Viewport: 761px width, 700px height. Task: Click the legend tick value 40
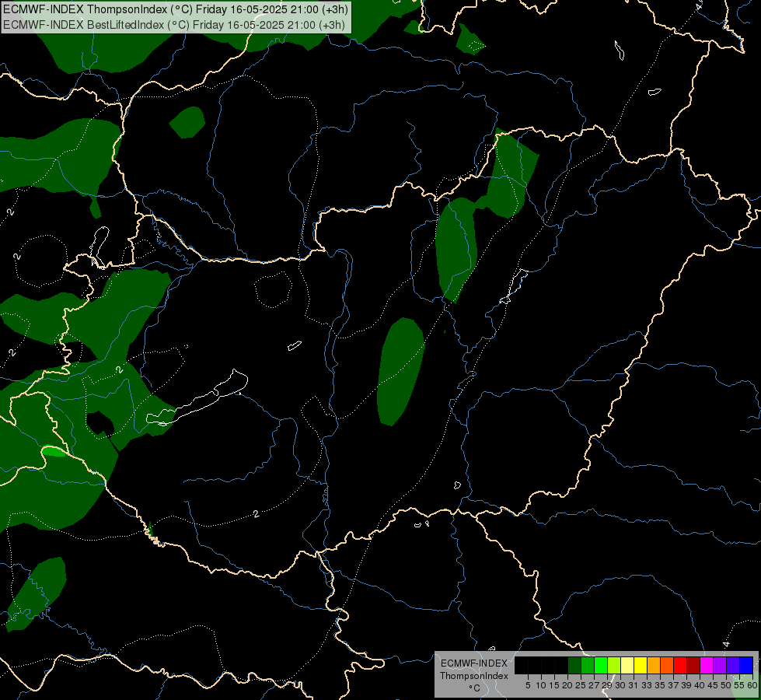(x=700, y=685)
